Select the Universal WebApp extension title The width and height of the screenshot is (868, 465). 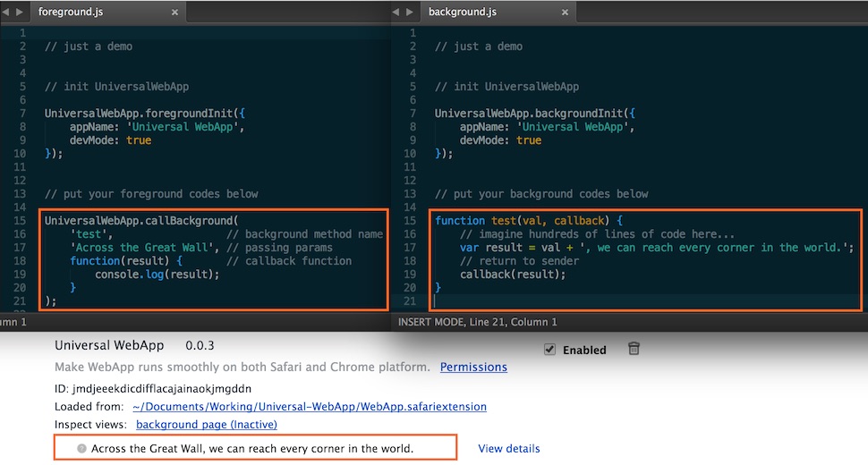109,345
